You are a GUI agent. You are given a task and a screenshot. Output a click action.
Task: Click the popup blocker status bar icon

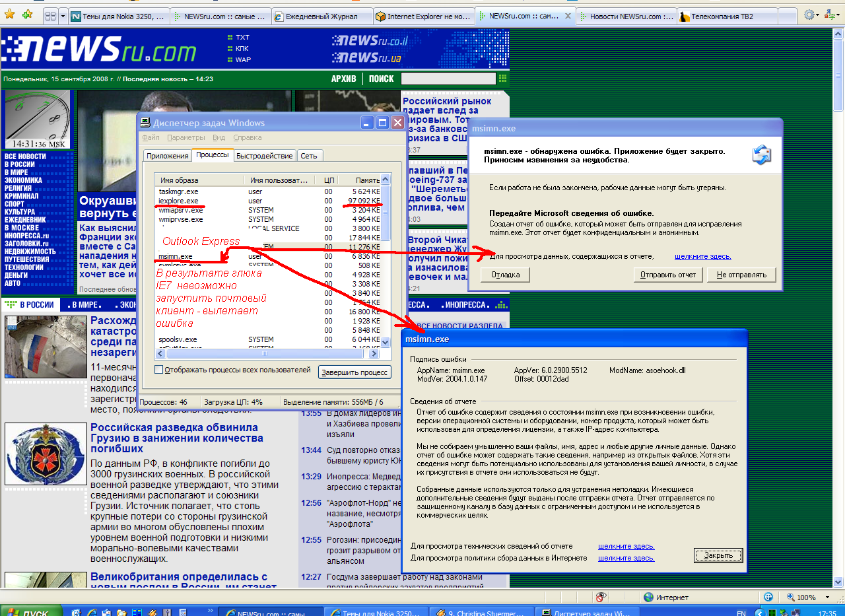coord(601,597)
